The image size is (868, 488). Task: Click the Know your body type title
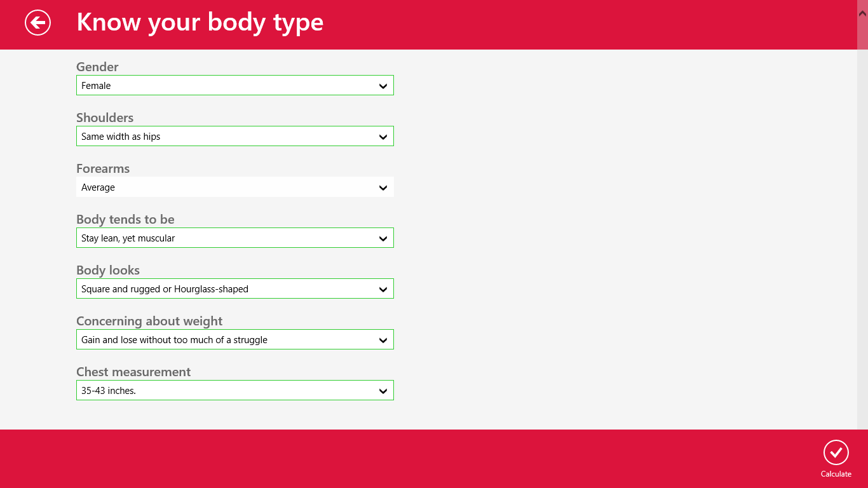[200, 22]
